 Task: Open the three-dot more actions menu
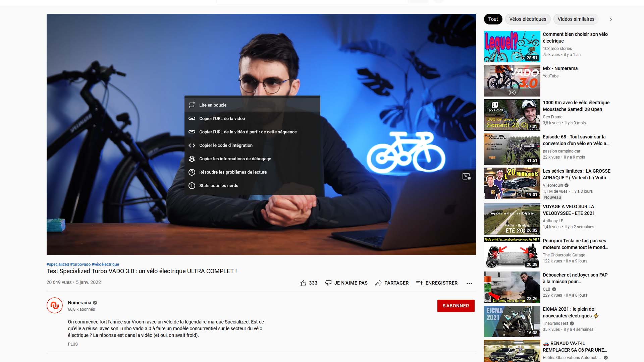(x=469, y=283)
